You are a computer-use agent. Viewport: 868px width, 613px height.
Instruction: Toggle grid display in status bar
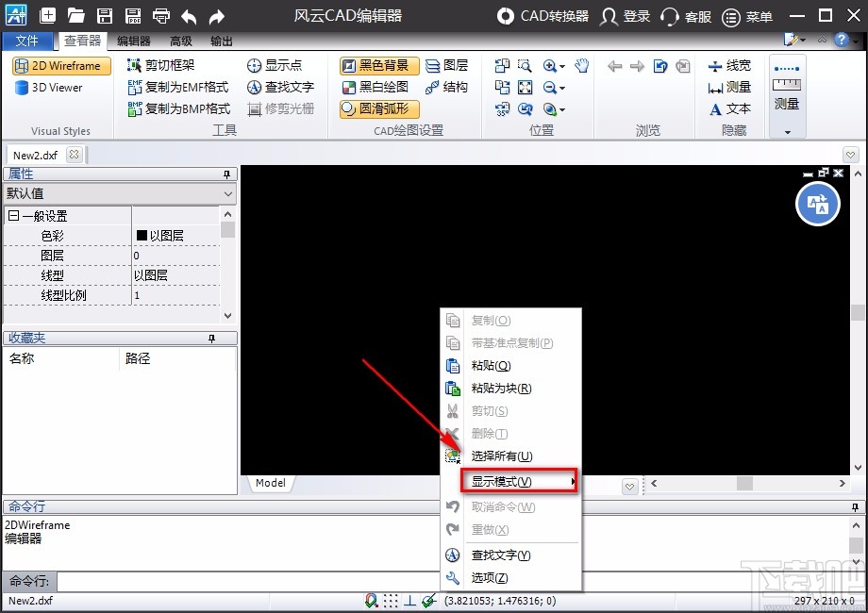point(391,601)
